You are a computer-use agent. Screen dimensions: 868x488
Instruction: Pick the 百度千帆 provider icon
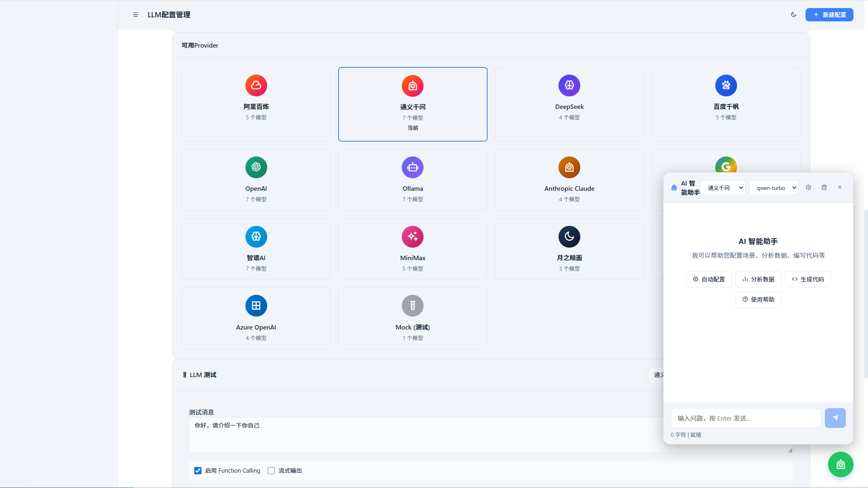click(726, 86)
